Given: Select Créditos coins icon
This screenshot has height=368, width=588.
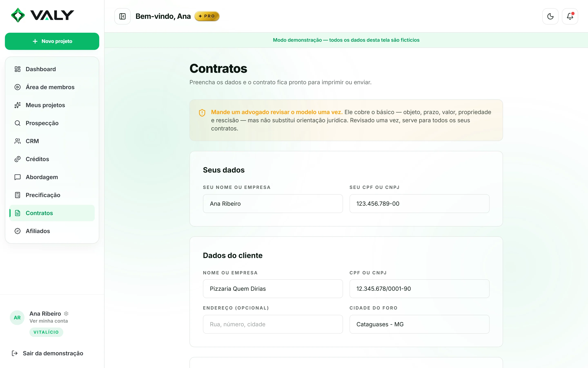Looking at the screenshot, I should pyautogui.click(x=18, y=159).
